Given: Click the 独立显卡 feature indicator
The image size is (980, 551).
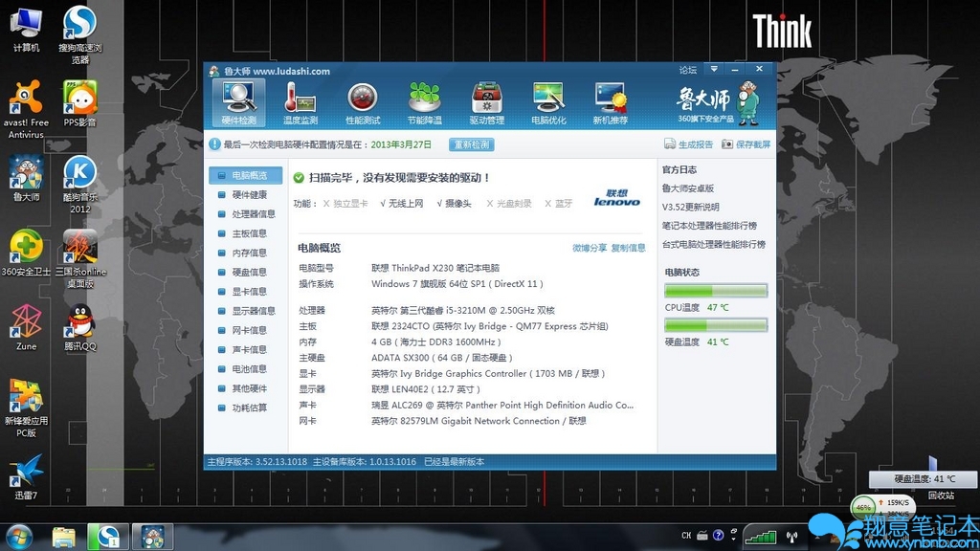Looking at the screenshot, I should 345,204.
